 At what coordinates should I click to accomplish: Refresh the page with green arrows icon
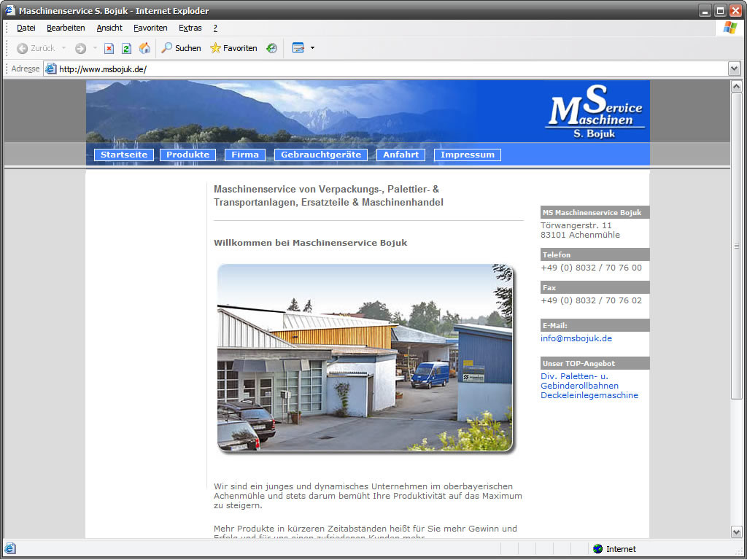click(x=126, y=48)
